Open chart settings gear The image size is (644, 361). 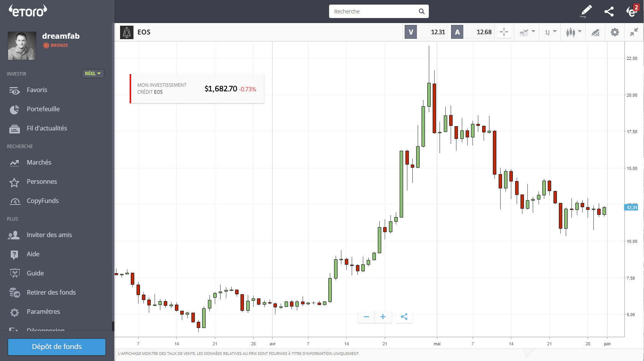pos(614,32)
